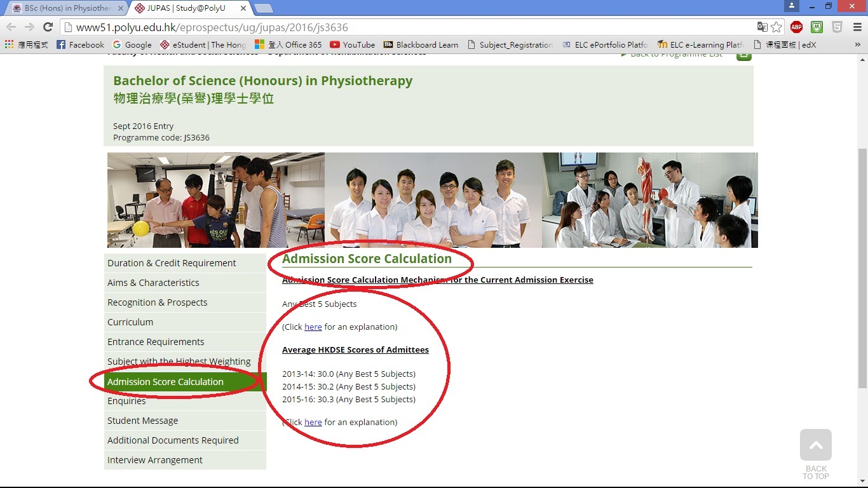The width and height of the screenshot is (868, 488).
Task: Click the Chrome user profile icon
Action: (791, 6)
